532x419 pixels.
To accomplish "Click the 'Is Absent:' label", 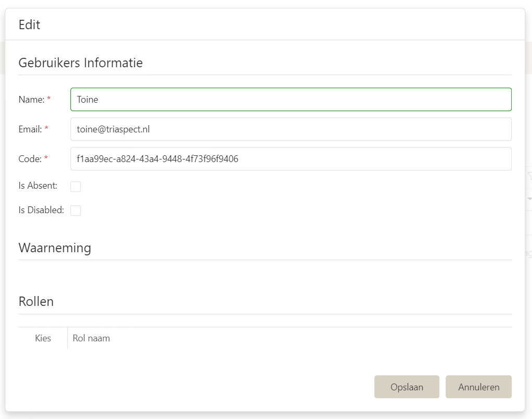I will coord(38,186).
